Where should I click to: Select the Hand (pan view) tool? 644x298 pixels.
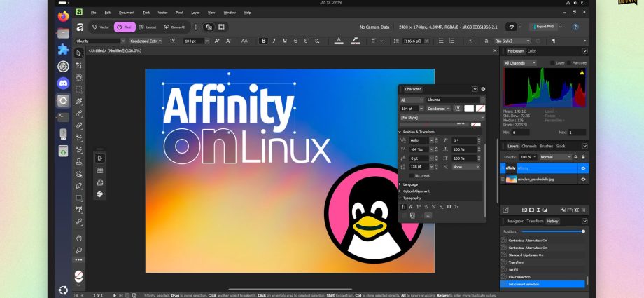[79, 238]
